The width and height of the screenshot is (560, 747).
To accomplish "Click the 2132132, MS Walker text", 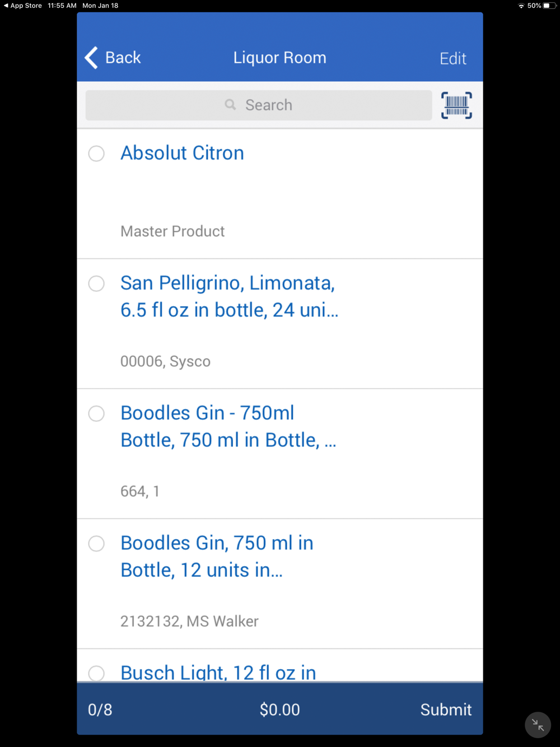I will 189,621.
